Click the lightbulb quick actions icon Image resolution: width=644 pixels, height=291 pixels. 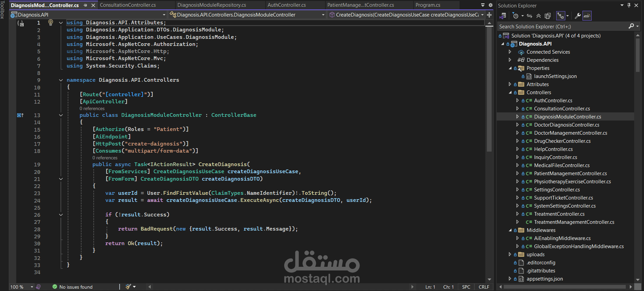(51, 22)
